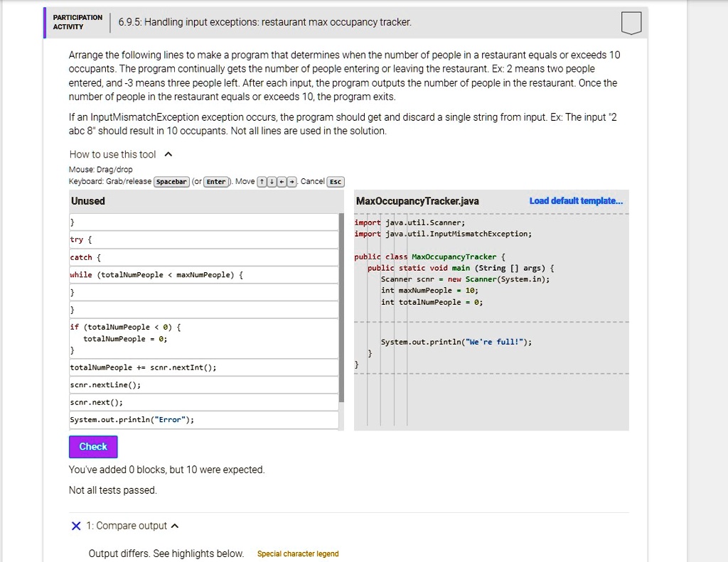
Task: Open the Special character legend
Action: [x=297, y=553]
